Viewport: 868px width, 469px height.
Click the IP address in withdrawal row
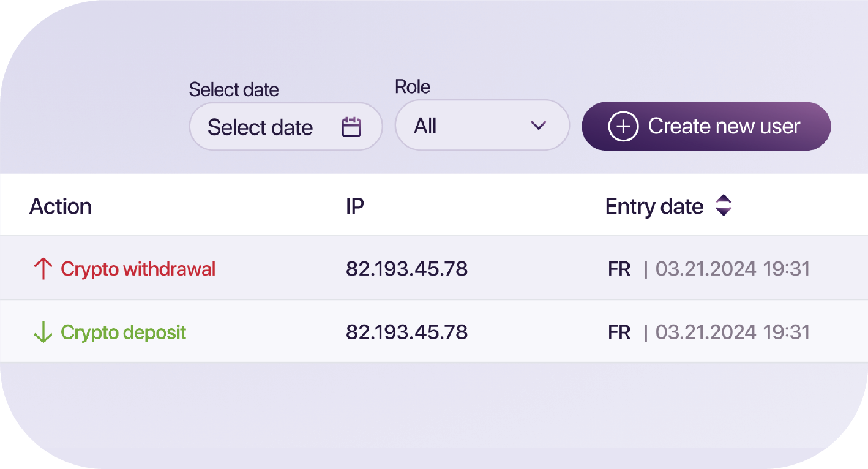point(406,269)
